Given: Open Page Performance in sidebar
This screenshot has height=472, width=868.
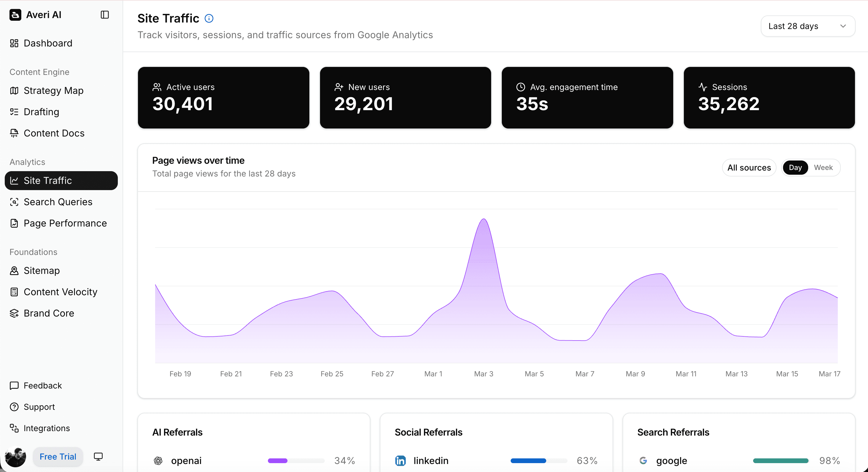Looking at the screenshot, I should [x=65, y=223].
